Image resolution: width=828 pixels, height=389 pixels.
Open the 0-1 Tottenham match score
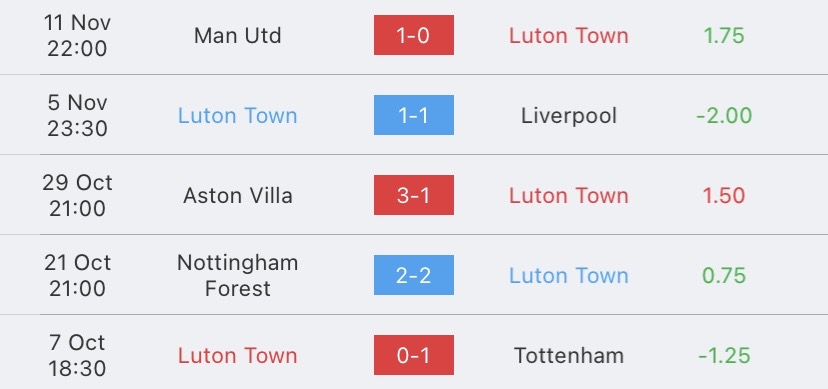click(x=413, y=355)
